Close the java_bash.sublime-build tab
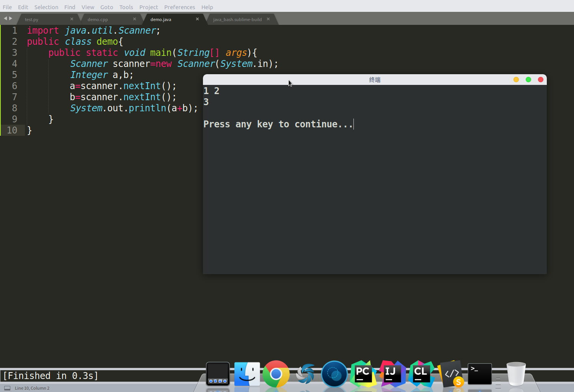The image size is (574, 392). [268, 19]
